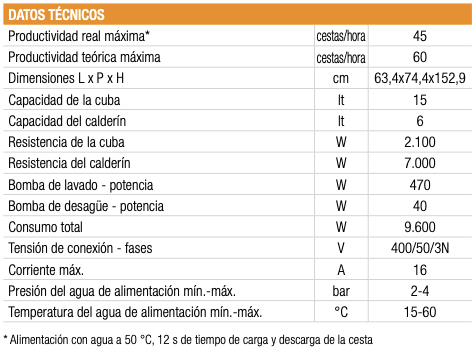
Task: Click the tension value 400/50/3N
Action: point(420,248)
